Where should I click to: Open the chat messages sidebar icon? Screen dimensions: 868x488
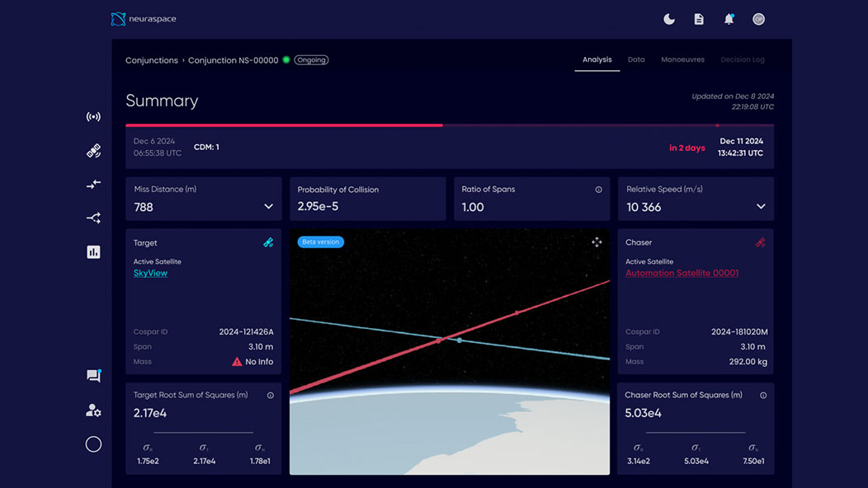(x=93, y=376)
